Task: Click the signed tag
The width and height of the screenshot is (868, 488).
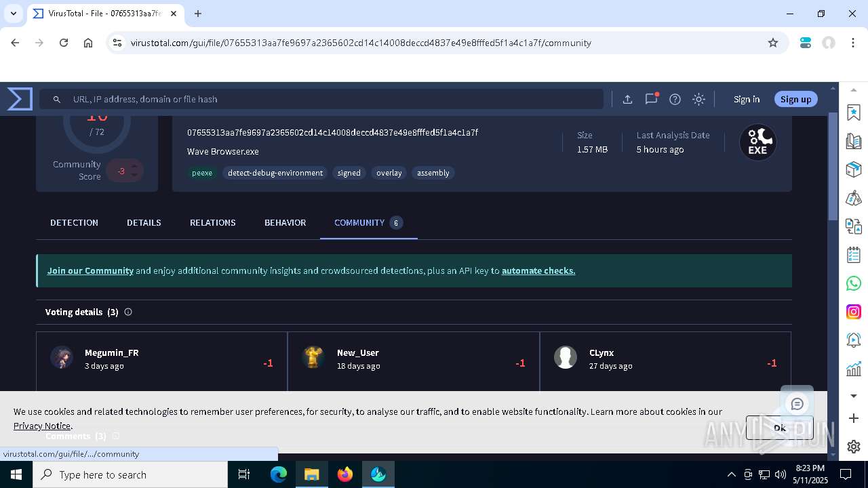Action: point(349,173)
